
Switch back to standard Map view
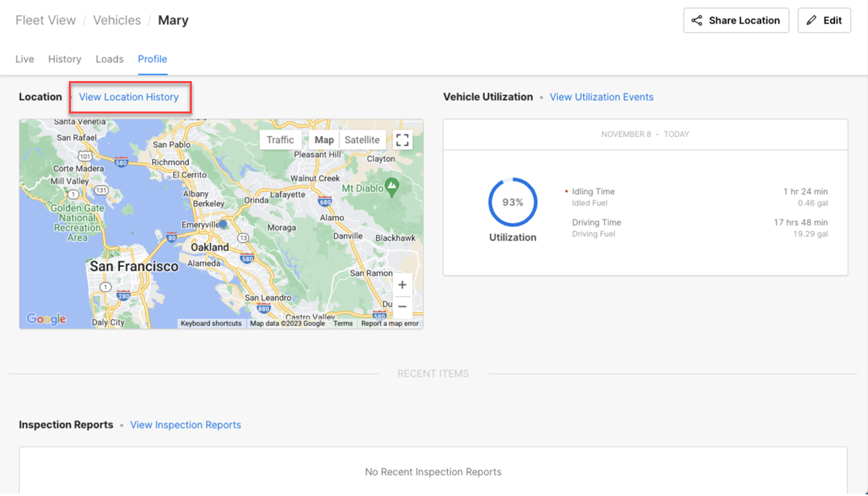(x=324, y=139)
